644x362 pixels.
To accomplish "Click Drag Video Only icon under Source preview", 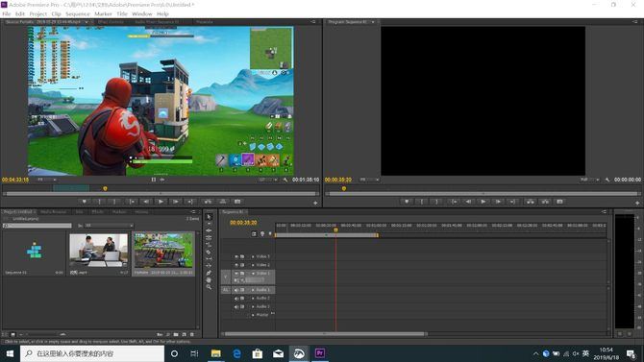I will pos(154,180).
